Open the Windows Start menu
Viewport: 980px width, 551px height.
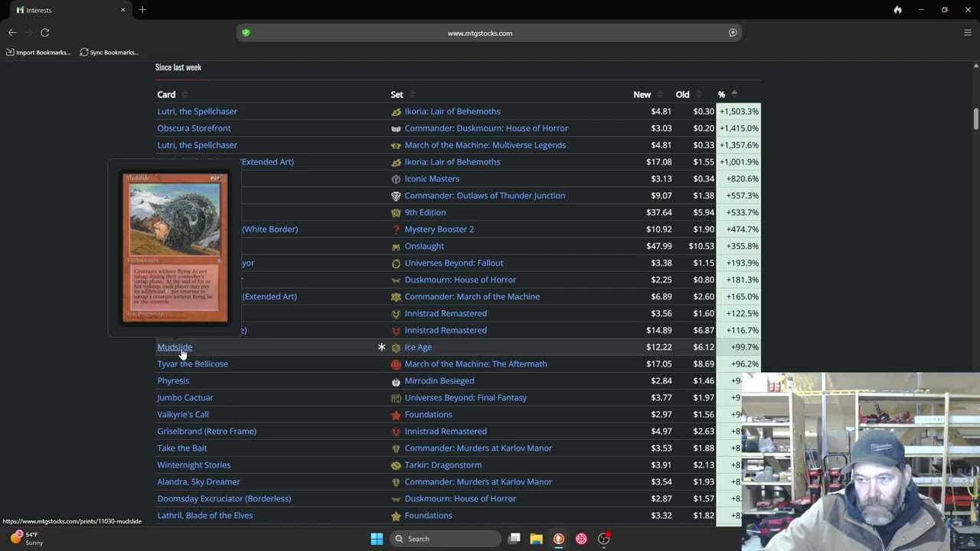pyautogui.click(x=377, y=539)
